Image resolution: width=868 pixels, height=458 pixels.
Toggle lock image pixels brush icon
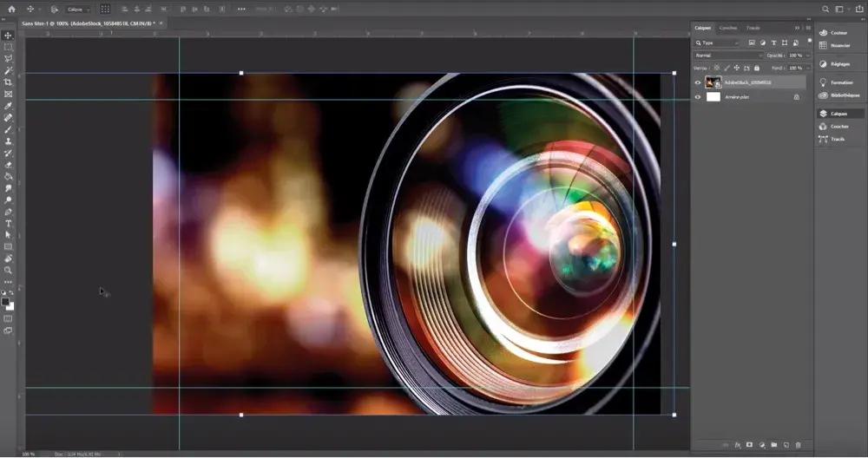(x=727, y=68)
